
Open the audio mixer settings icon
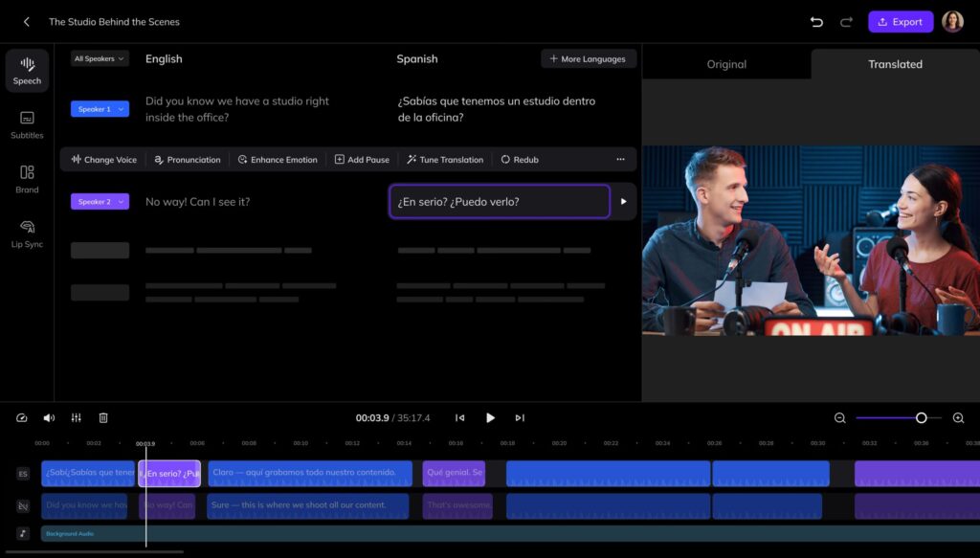pyautogui.click(x=76, y=417)
